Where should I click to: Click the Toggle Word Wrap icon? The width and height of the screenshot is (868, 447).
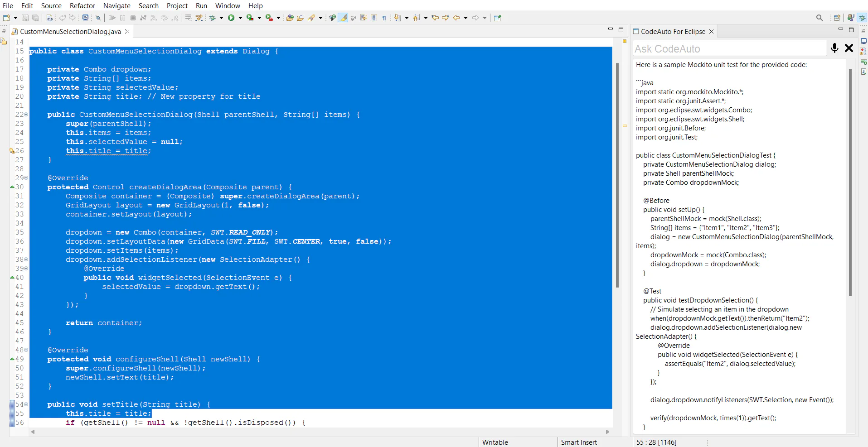[364, 18]
